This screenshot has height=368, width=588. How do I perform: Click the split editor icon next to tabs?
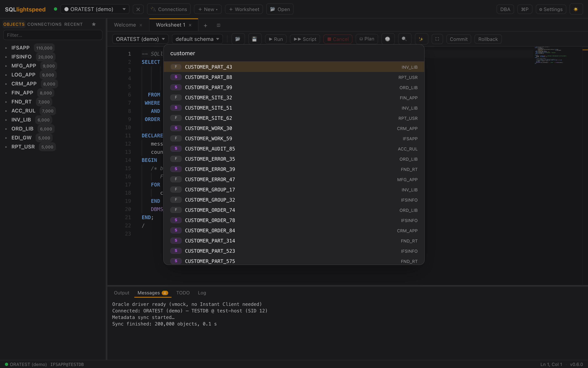[x=218, y=25]
